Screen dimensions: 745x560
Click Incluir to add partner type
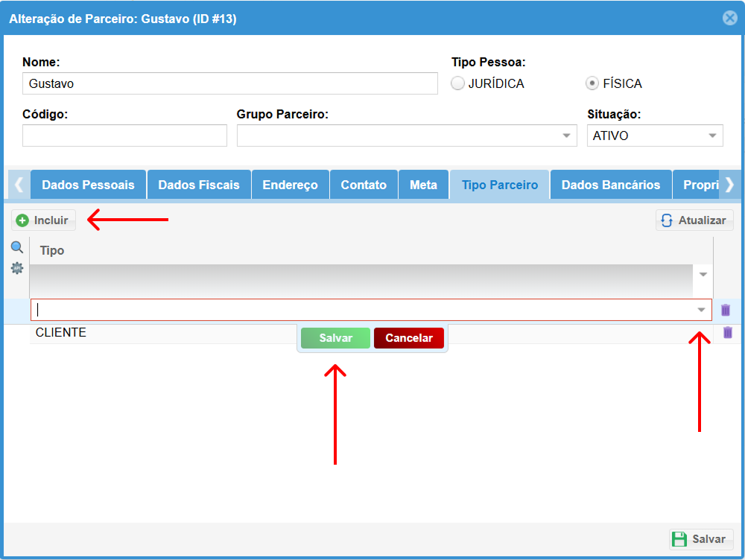[x=43, y=220]
